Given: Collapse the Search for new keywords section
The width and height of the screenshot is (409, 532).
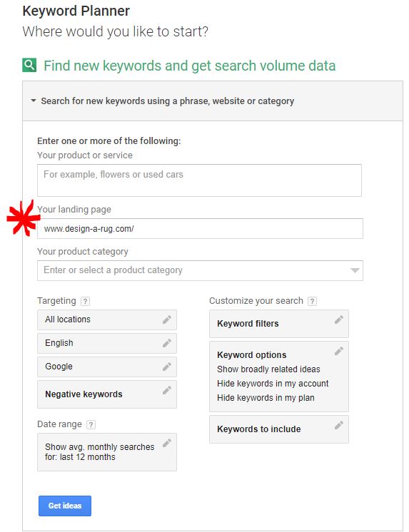Looking at the screenshot, I should pos(34,101).
